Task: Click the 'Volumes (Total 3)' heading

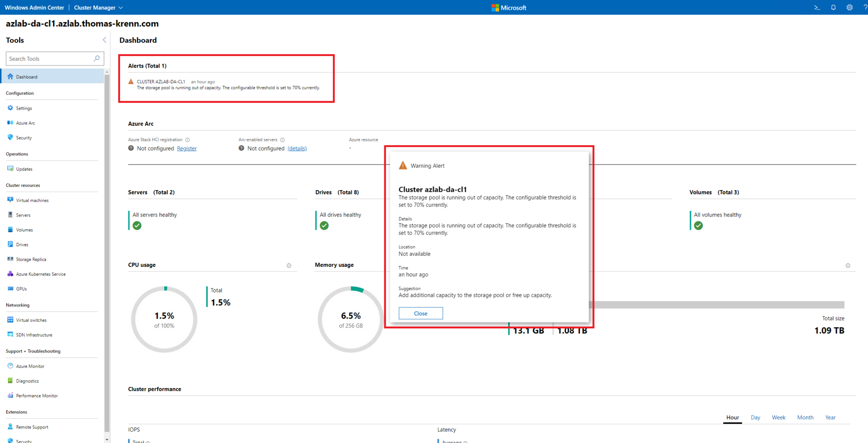Action: [714, 192]
